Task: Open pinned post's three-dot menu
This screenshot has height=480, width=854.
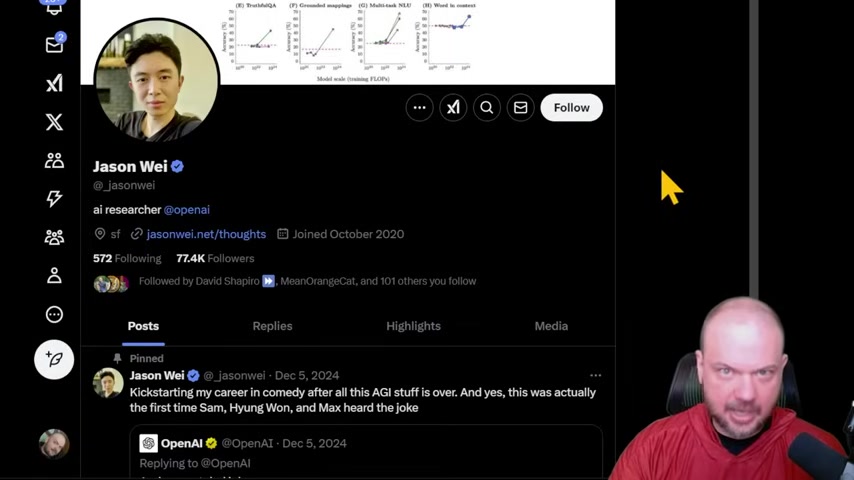Action: coord(595,375)
